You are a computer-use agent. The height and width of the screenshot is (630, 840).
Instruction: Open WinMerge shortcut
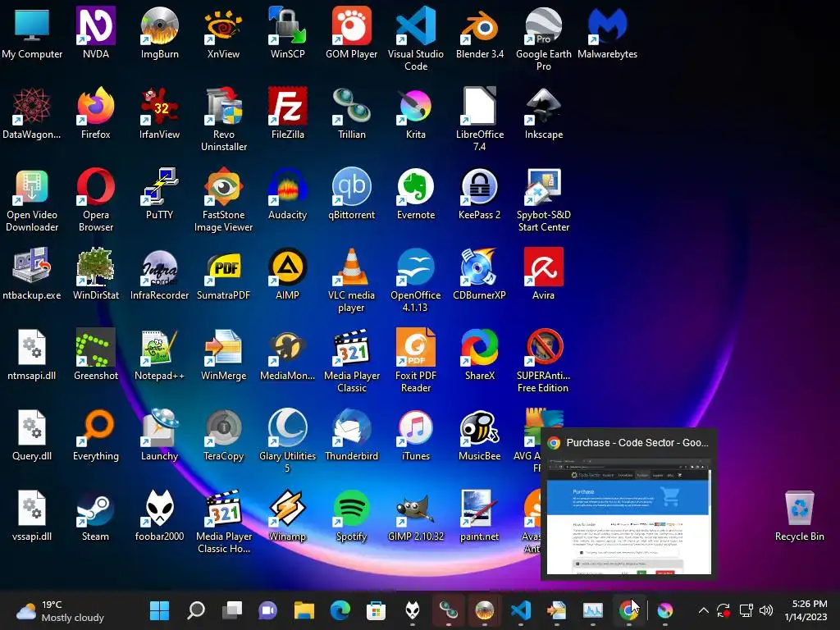click(x=223, y=354)
